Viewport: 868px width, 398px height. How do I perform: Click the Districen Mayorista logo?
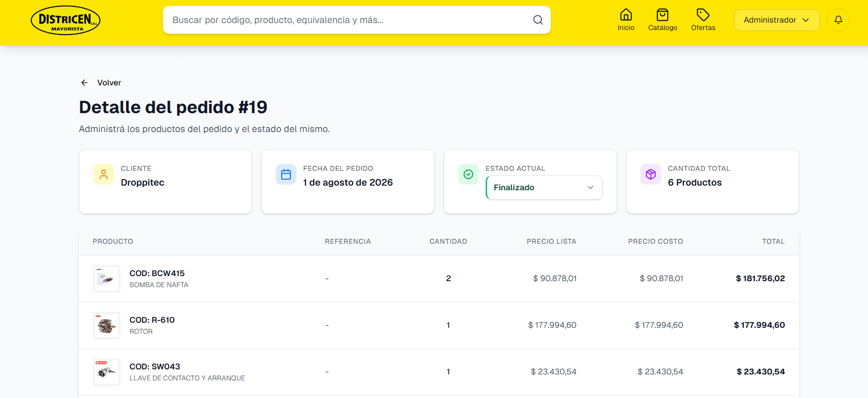(x=66, y=20)
